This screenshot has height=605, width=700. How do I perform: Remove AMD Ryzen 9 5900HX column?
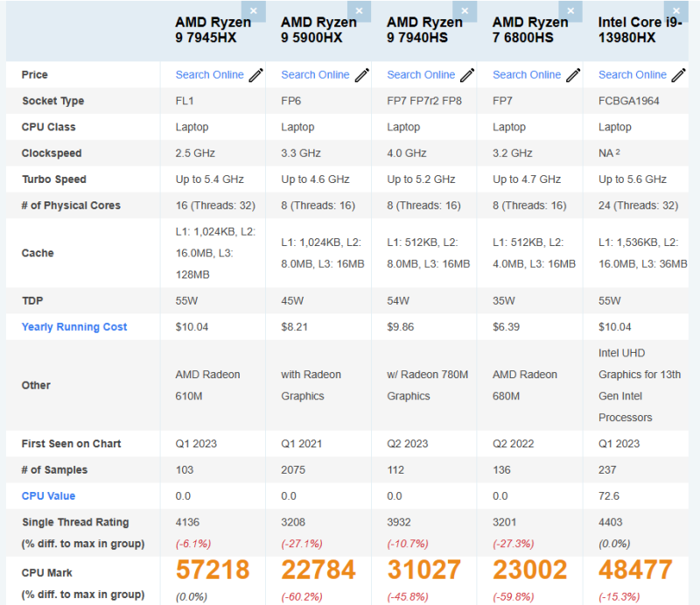click(359, 11)
